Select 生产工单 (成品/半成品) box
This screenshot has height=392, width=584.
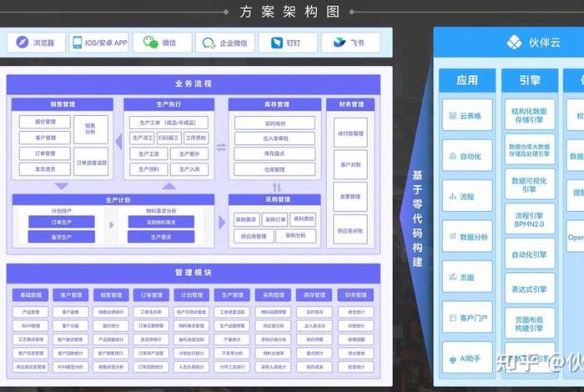coord(169,123)
